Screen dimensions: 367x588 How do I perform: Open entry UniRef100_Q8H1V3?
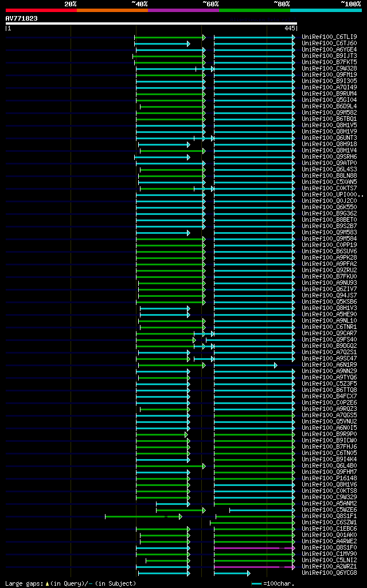(330, 308)
